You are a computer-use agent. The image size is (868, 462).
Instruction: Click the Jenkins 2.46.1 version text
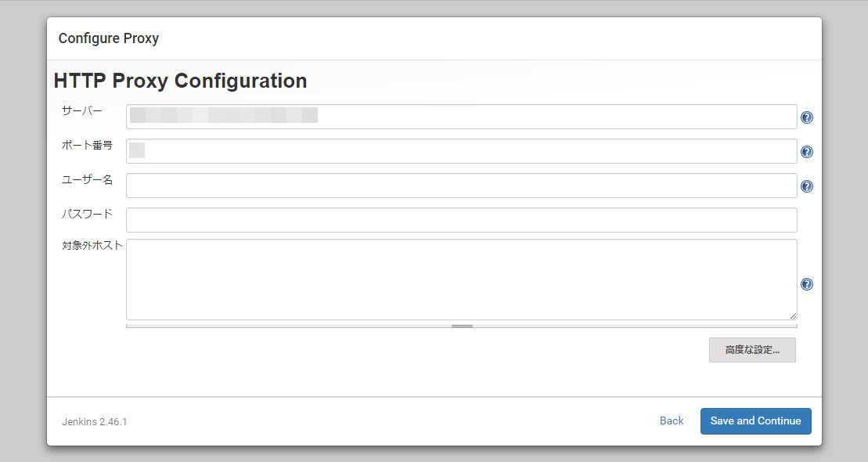95,421
